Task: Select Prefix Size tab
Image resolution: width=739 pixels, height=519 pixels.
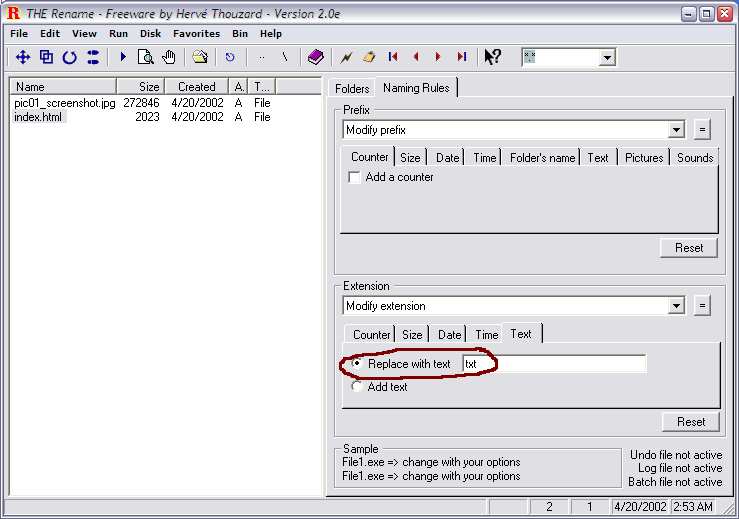Action: (410, 158)
